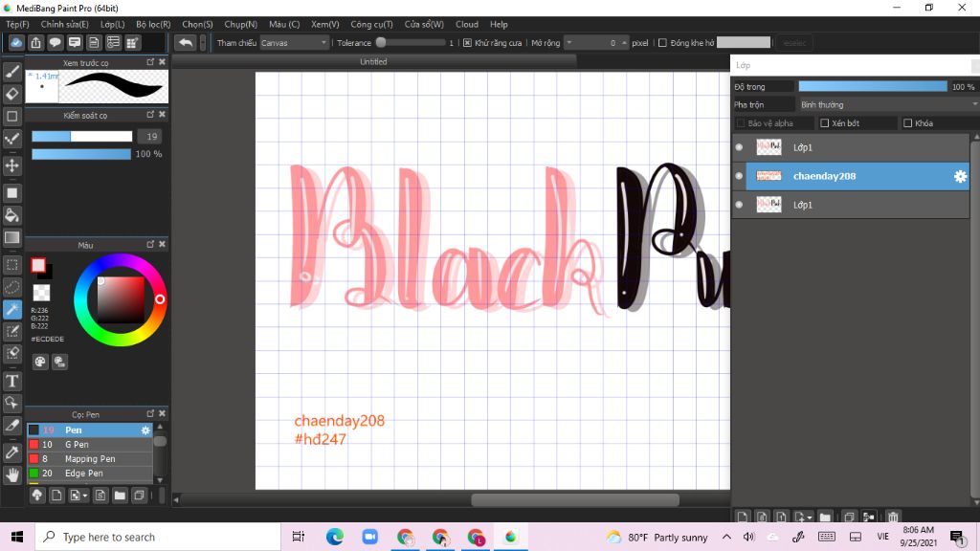Open the Cloud menu
This screenshot has height=551, width=980.
(x=467, y=24)
